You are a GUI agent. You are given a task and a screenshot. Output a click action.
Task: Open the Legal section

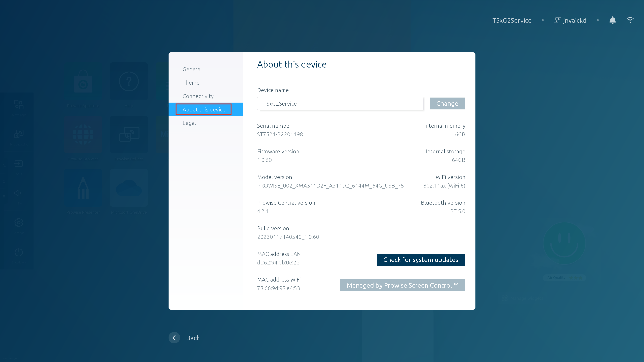189,123
